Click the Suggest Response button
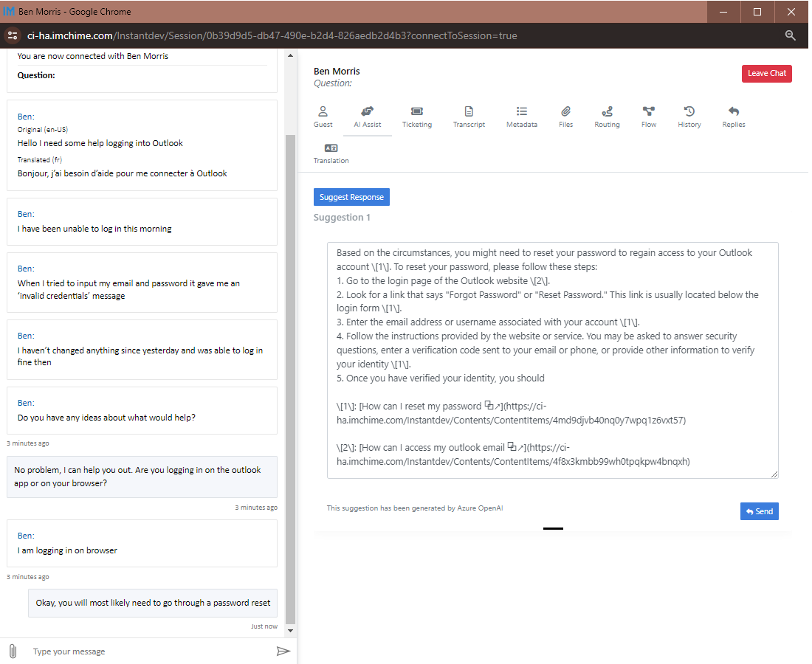 click(351, 196)
